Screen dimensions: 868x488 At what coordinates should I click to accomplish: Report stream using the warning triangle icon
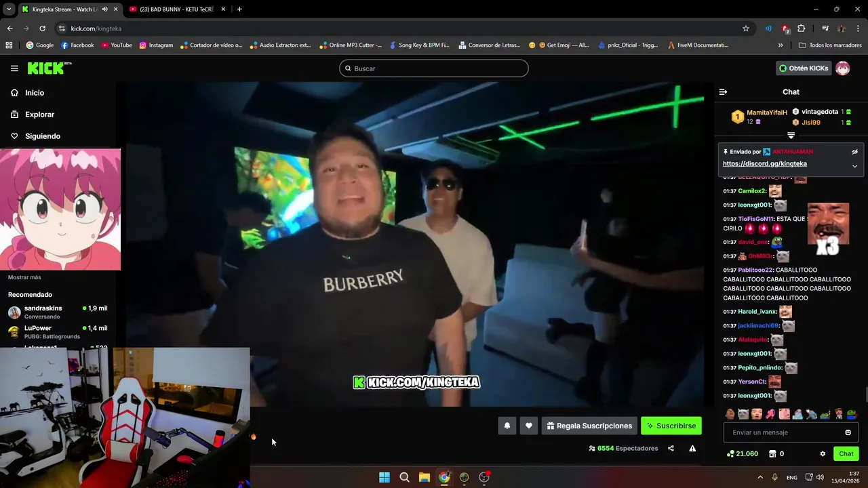(692, 448)
